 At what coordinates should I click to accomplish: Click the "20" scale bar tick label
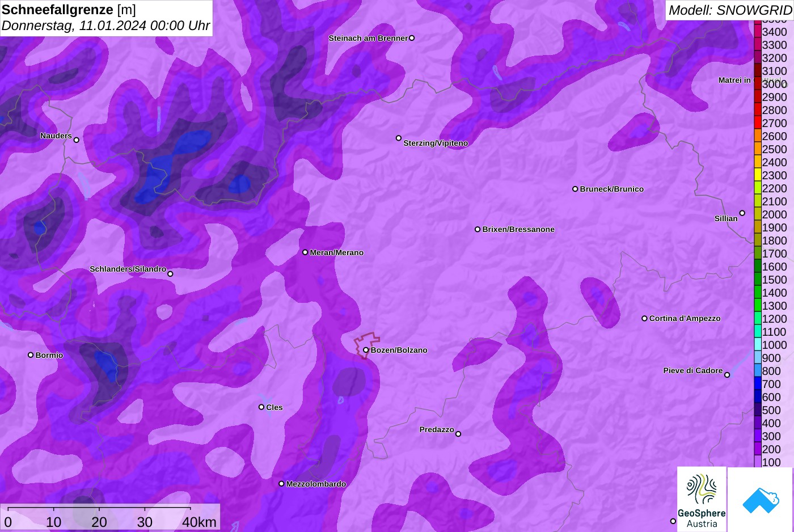point(99,522)
